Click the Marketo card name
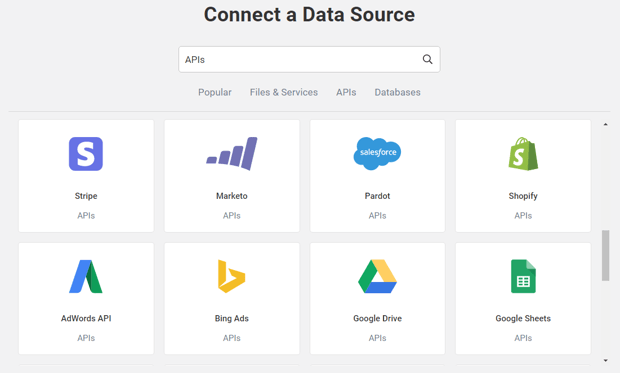This screenshot has width=620, height=373. (232, 196)
